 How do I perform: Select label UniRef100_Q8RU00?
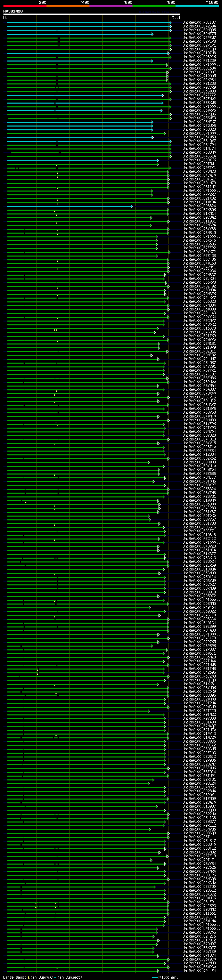click(x=199, y=382)
